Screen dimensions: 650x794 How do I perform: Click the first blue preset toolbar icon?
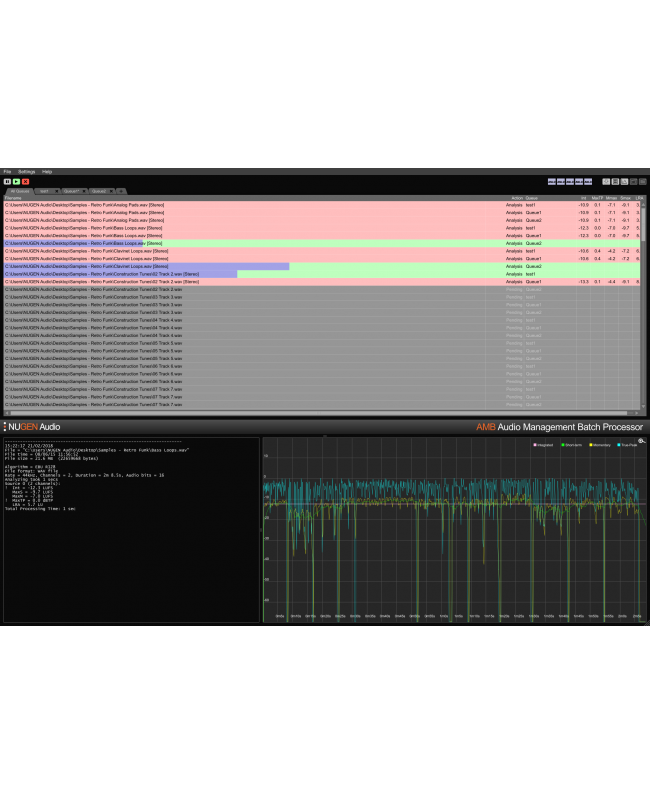pyautogui.click(x=553, y=181)
